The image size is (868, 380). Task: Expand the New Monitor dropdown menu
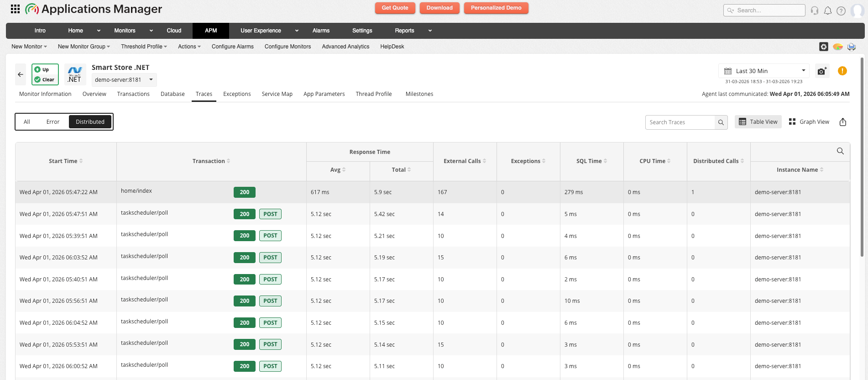click(x=29, y=47)
